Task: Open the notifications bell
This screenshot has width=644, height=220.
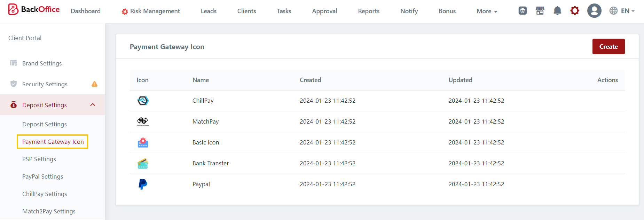Action: click(557, 11)
